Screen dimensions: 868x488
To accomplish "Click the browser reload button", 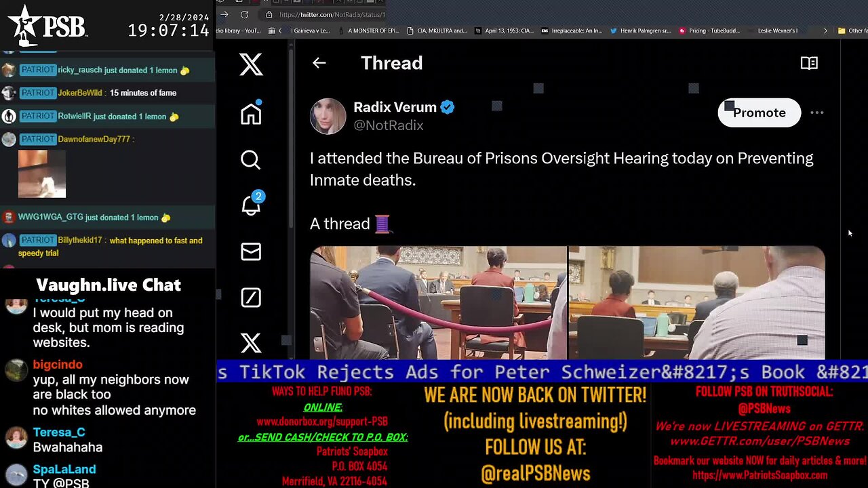I will tap(244, 14).
